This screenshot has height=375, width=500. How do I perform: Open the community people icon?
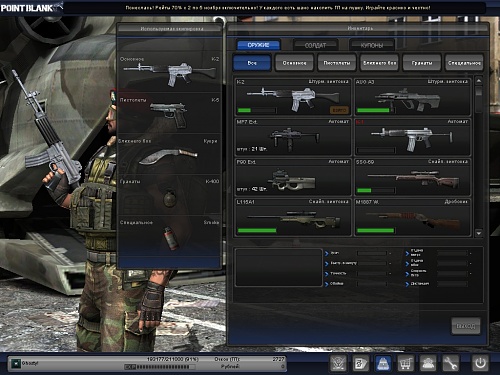tap(428, 363)
